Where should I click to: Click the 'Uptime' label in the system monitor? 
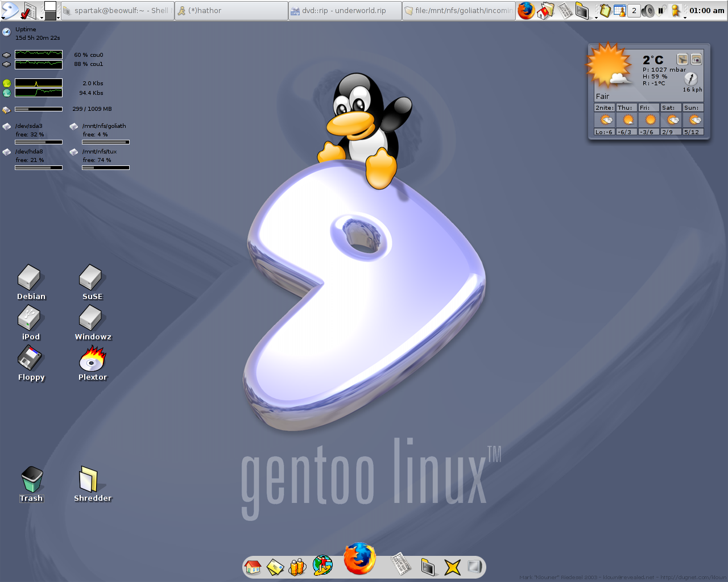(x=26, y=30)
